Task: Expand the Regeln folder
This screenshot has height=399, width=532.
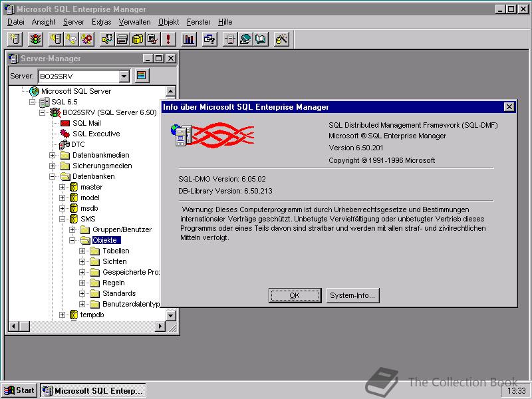Action: tap(82, 283)
